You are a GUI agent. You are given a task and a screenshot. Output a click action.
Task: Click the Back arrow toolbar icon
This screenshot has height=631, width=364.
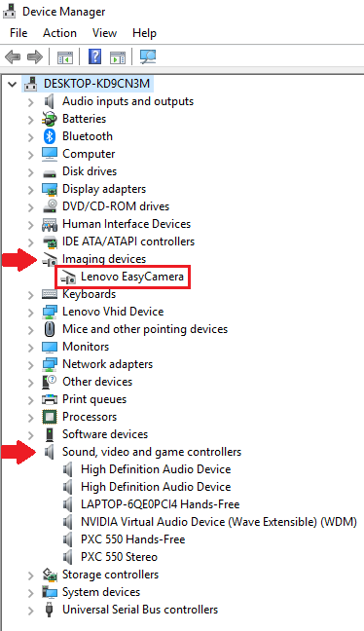click(x=13, y=56)
